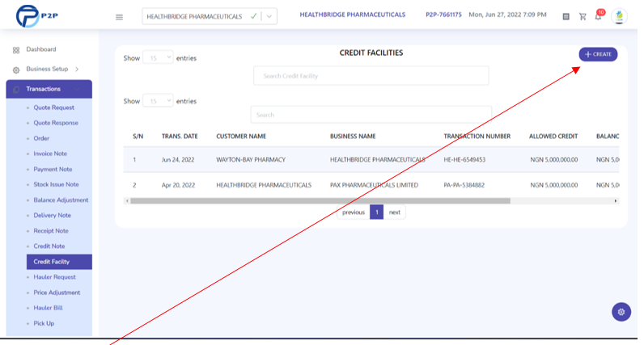Viewport: 644px width, 345px height.
Task: Open Hauler Request page
Action: [x=55, y=277]
